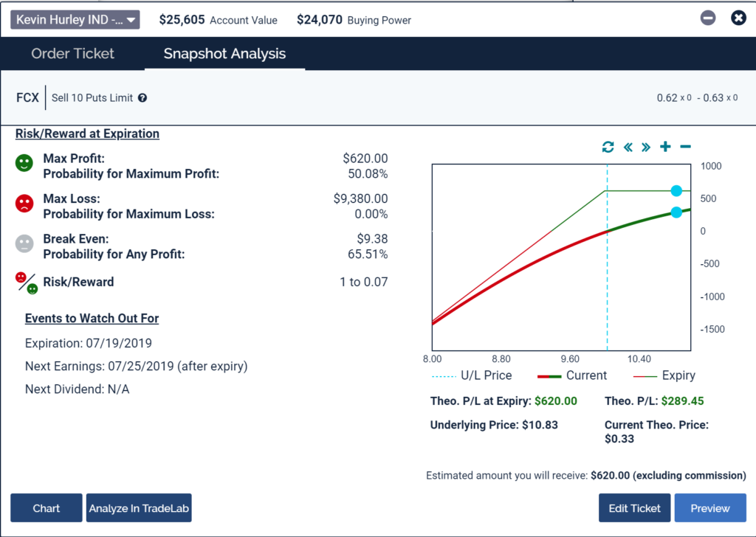Screen dimensions: 756x537
Task: Shift chart left with double-chevron icon
Action: [x=628, y=147]
